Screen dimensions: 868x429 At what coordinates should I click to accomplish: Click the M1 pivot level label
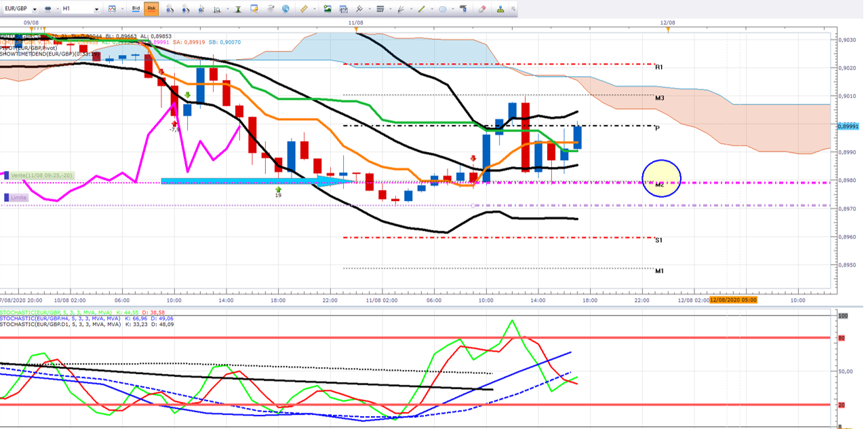click(659, 270)
